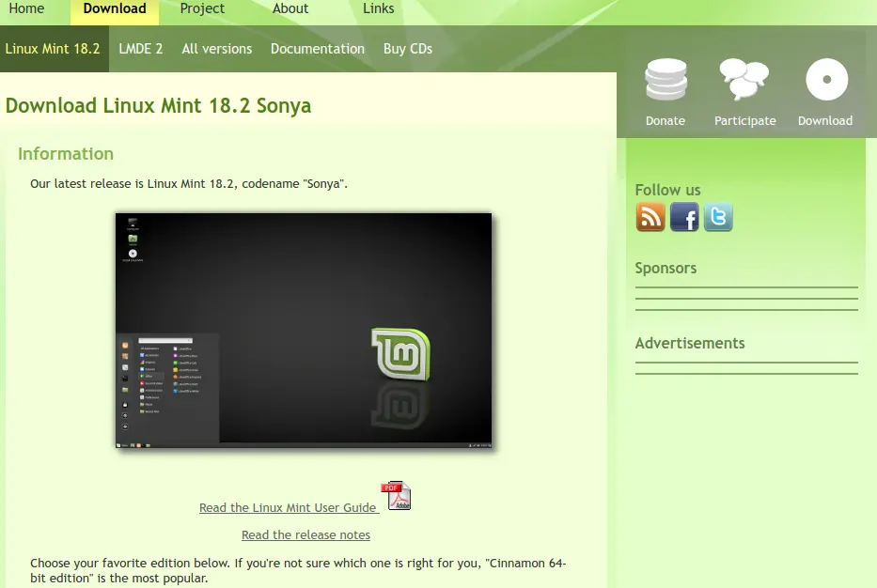Click the Follow us heading
Screen dimensions: 877x588
[667, 190]
